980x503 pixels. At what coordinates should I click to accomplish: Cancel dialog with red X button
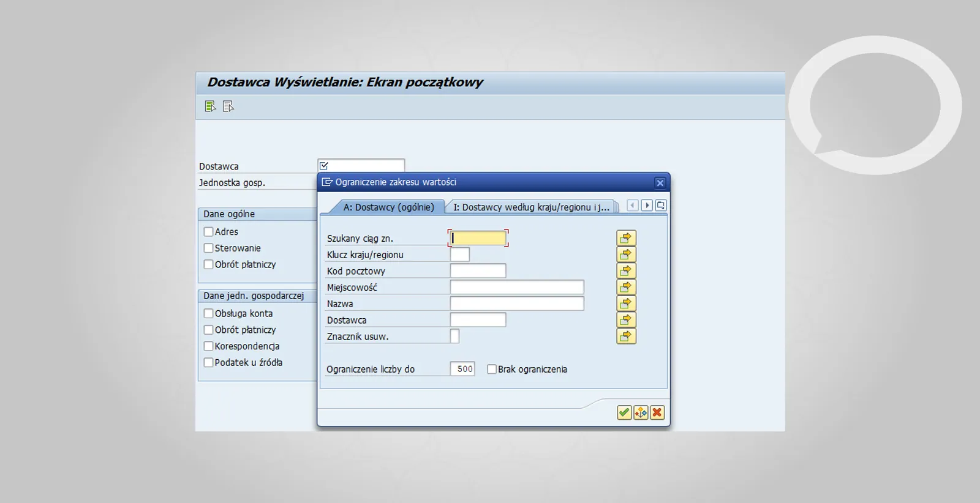click(x=657, y=412)
